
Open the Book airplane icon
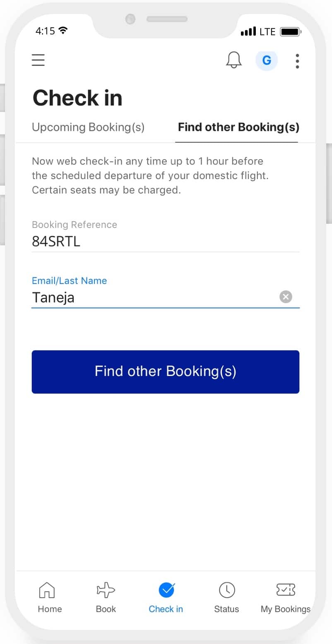pos(106,590)
